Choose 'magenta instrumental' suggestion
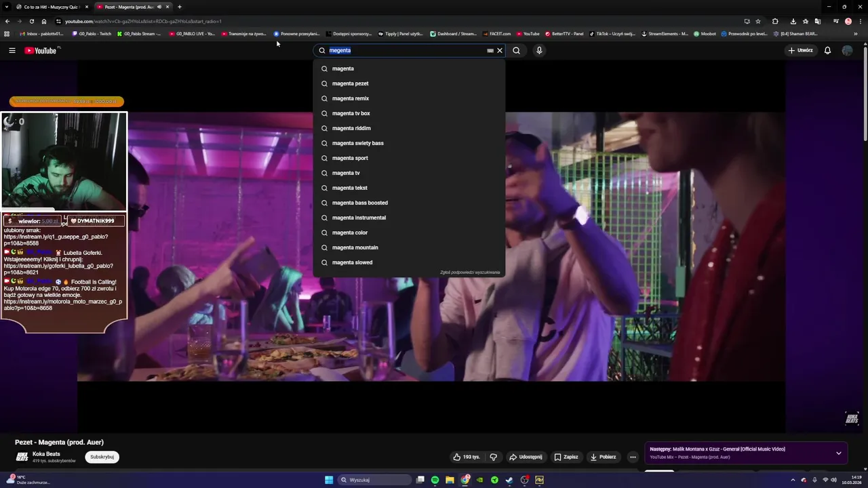Image resolution: width=868 pixels, height=488 pixels. tap(409, 218)
